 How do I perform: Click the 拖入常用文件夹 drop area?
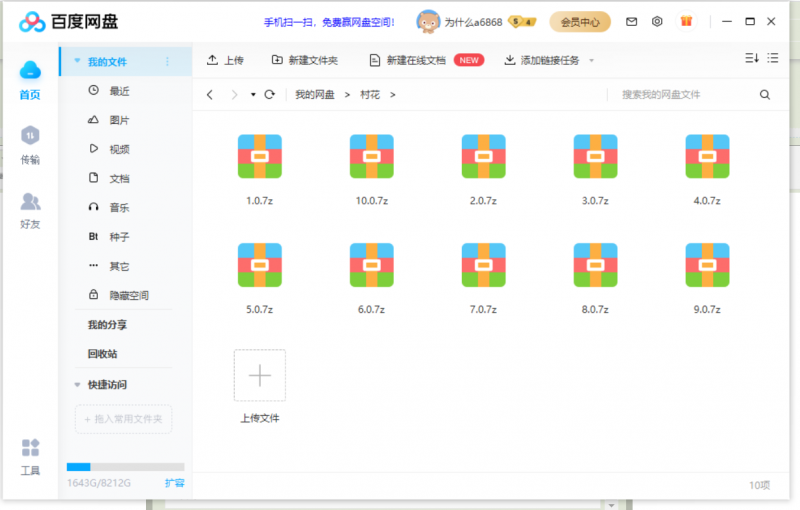coord(123,419)
